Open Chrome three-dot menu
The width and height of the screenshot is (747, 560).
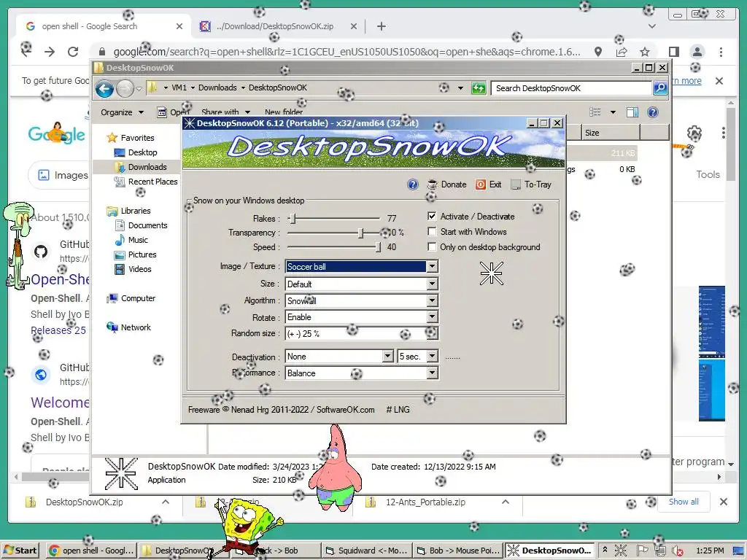721,52
